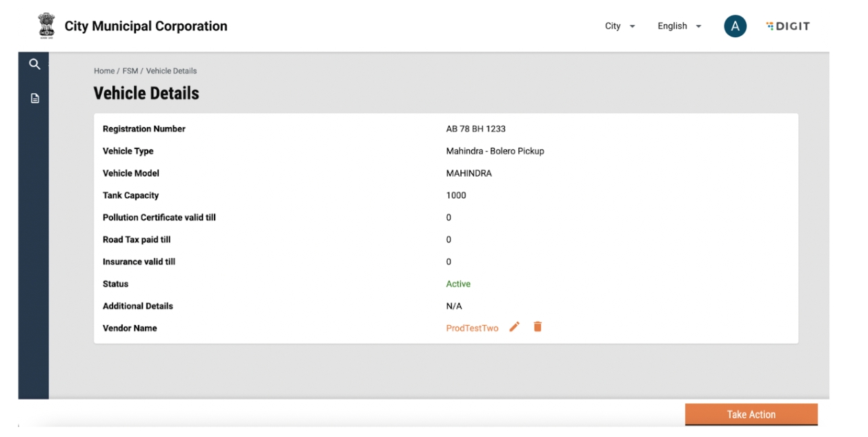This screenshot has width=868, height=437.
Task: Expand the City dropdown
Action: pos(620,26)
